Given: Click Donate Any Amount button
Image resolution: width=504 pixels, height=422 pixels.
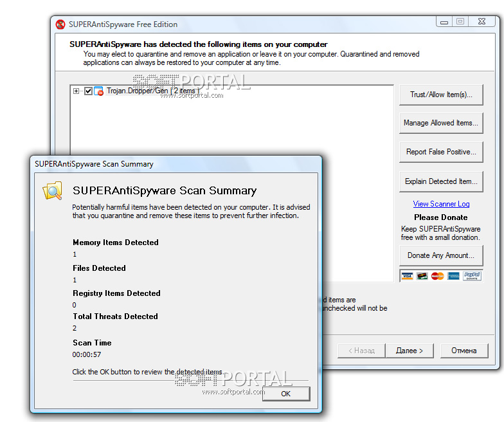Looking at the screenshot, I should tap(441, 255).
